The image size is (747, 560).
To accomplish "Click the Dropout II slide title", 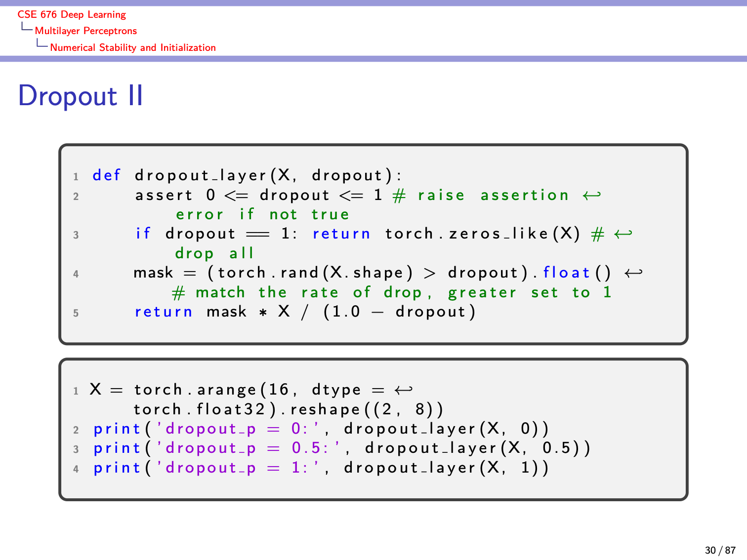I will 81,95.
